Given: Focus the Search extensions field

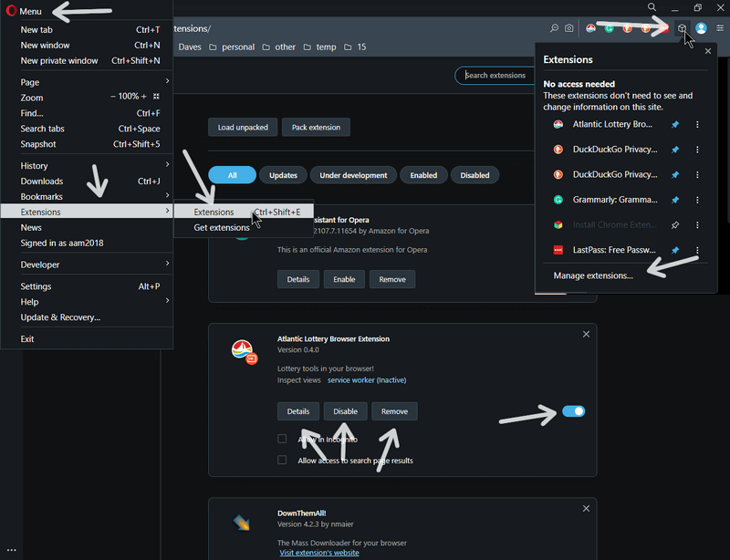Looking at the screenshot, I should pos(495,76).
